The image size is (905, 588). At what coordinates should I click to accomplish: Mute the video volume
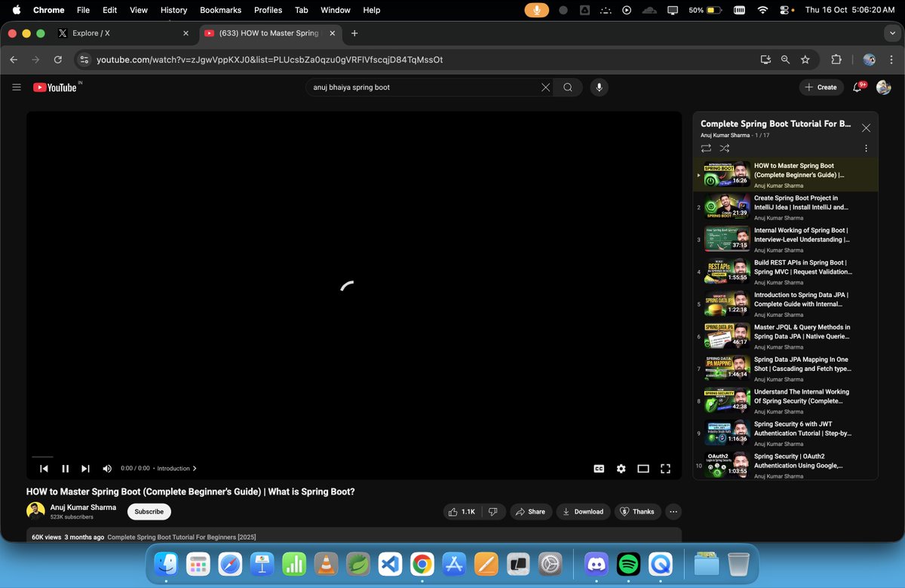[x=107, y=468]
